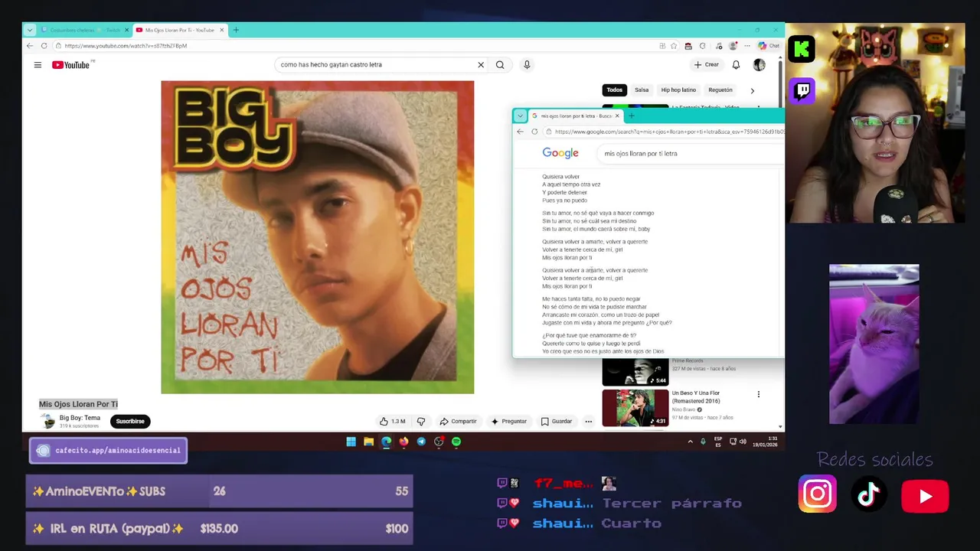Open the YouTube hamburger guide menu

38,65
